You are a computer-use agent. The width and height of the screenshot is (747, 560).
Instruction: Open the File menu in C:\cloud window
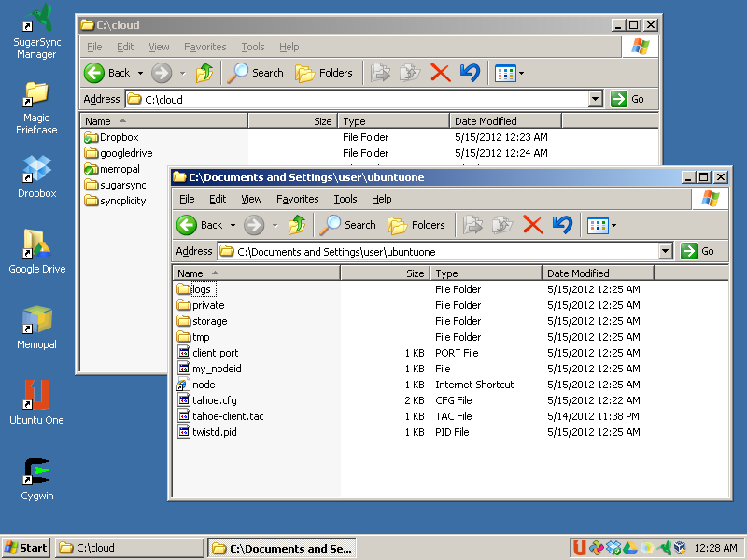coord(94,48)
